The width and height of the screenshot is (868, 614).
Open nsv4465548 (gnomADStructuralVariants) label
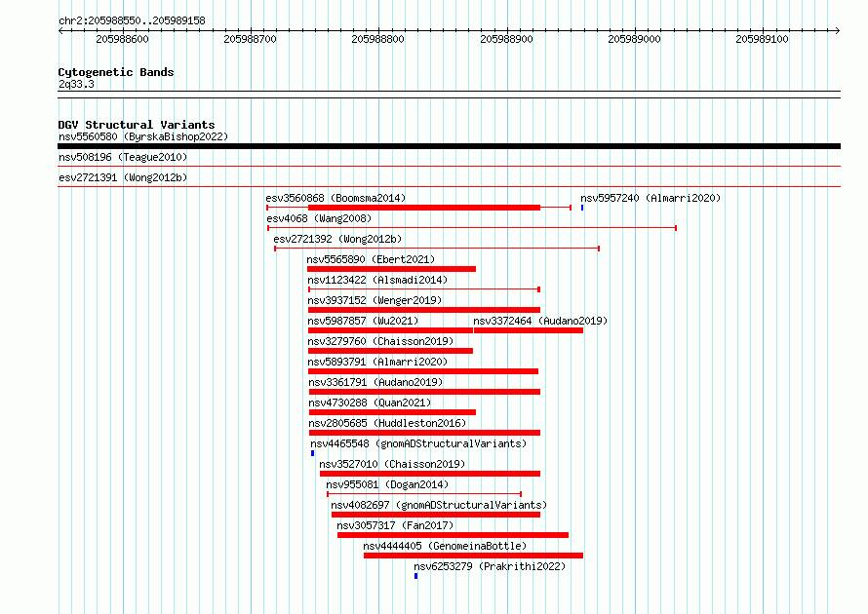(418, 443)
